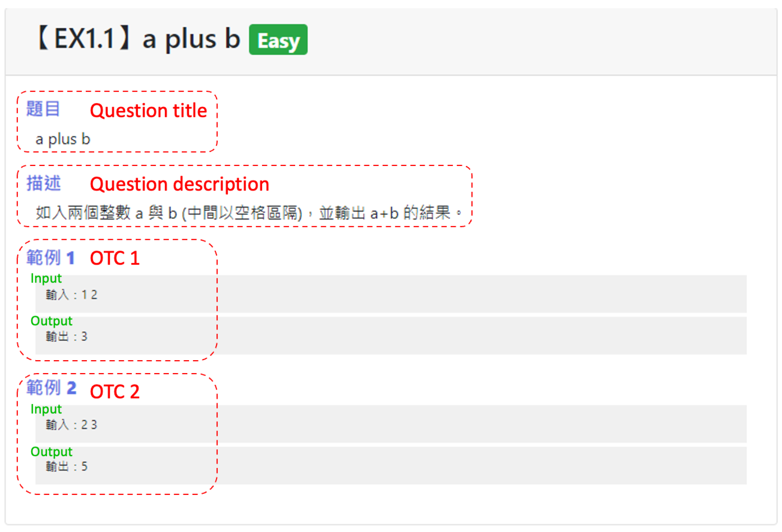Click the 輸出：3 output box
This screenshot has height=532, width=782.
coord(391,336)
